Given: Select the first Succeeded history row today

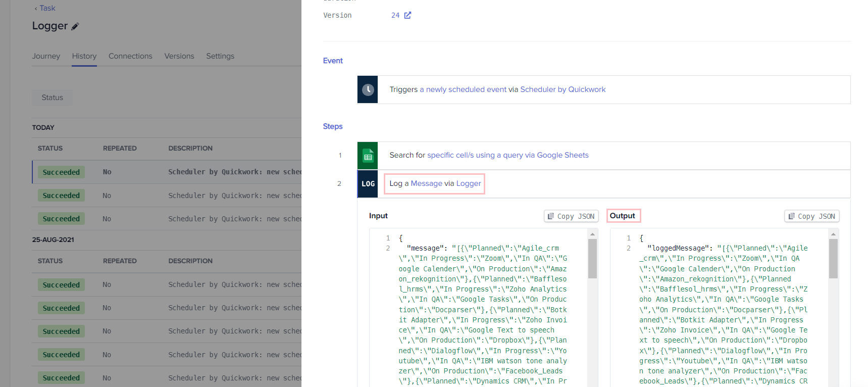Looking at the screenshot, I should coord(167,172).
